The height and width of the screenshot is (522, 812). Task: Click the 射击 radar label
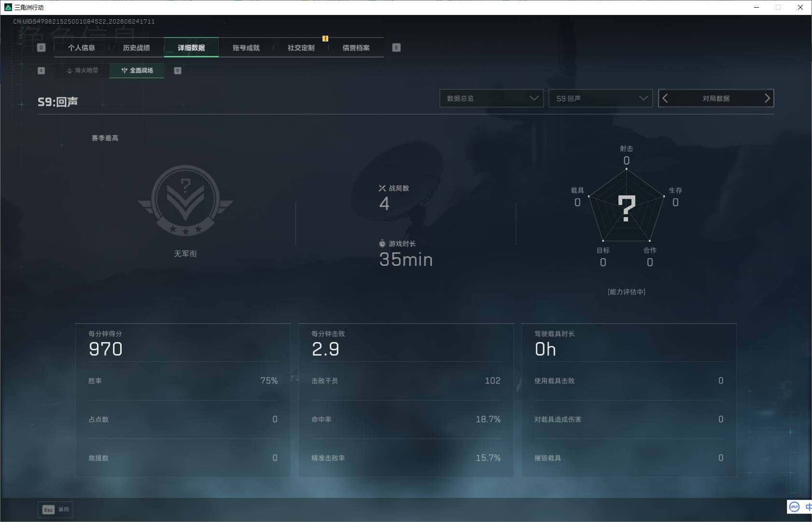coord(627,149)
